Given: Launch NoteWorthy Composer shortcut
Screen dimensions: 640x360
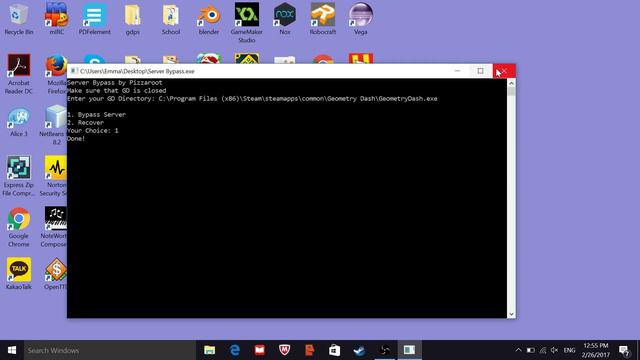Looking at the screenshot, I should tap(54, 227).
